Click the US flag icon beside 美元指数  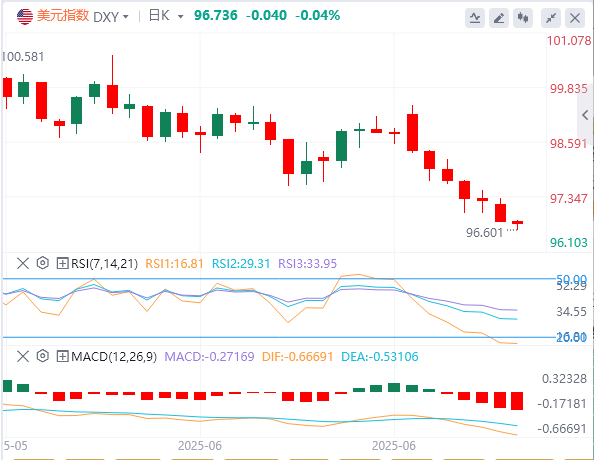25,16
